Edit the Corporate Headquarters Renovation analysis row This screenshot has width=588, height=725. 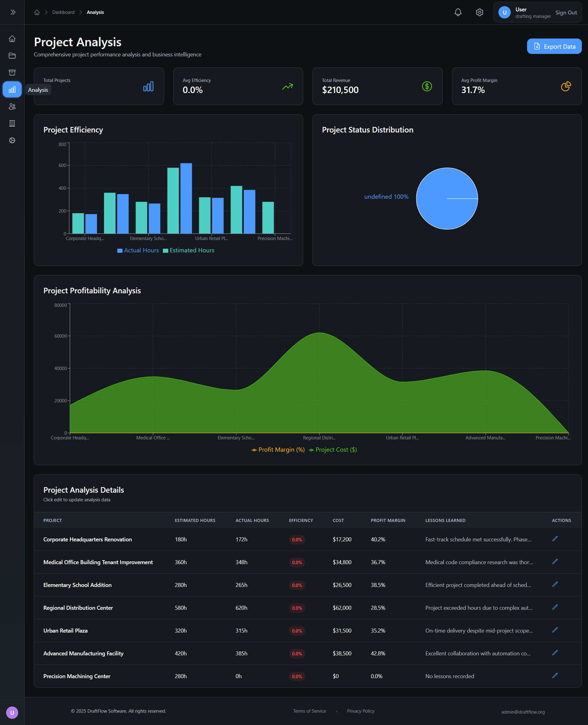pyautogui.click(x=555, y=539)
